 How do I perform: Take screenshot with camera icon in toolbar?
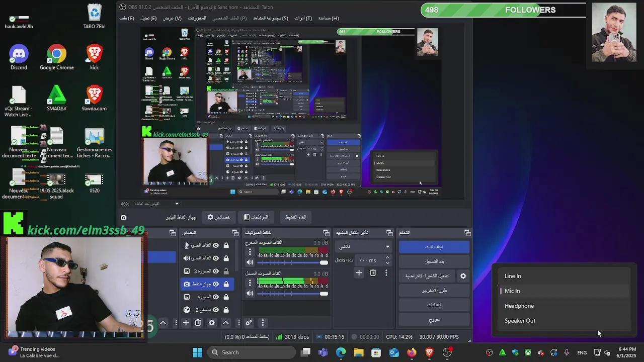point(124,217)
